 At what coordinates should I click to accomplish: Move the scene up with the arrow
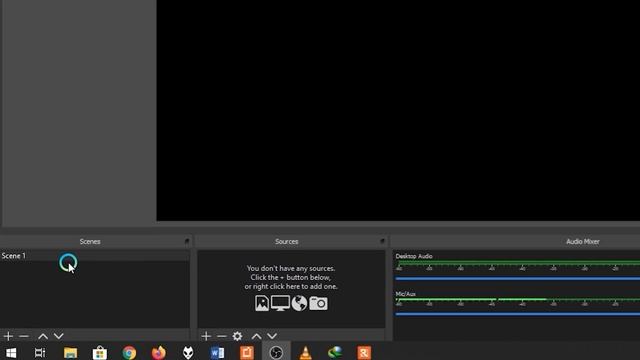click(43, 336)
